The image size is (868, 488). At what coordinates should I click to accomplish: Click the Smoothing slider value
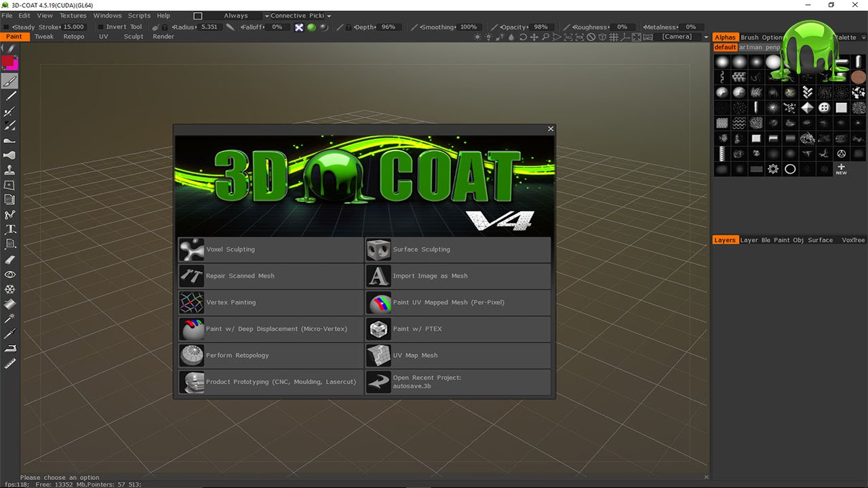tap(469, 27)
